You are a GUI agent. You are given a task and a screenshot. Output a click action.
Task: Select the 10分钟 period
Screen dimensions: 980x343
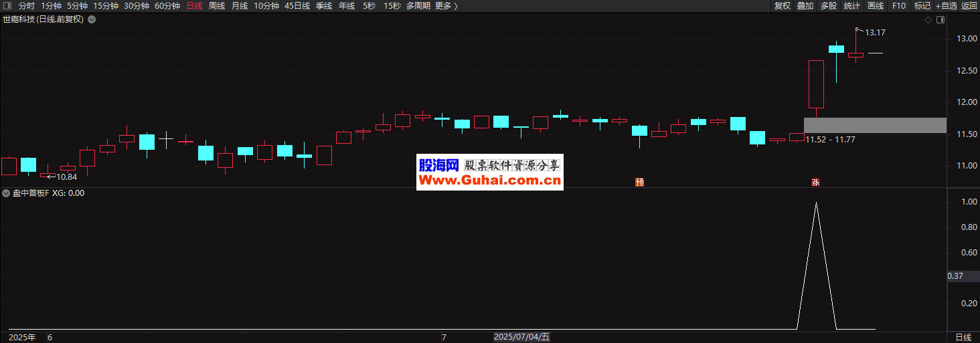click(266, 6)
